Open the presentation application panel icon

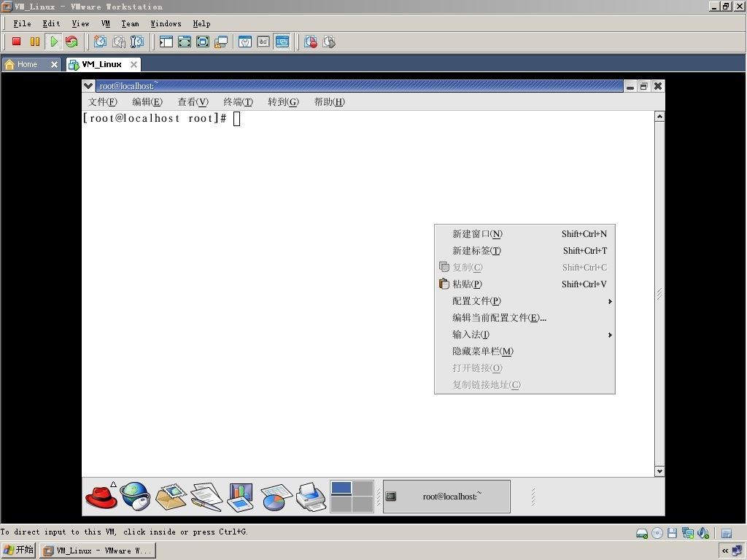(x=241, y=497)
